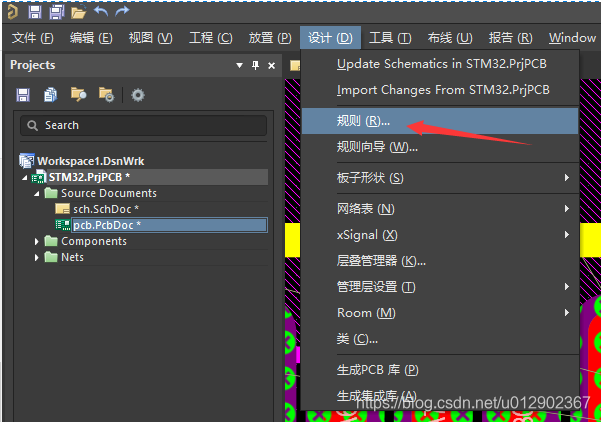Open the 布线 (U) menu
Screen dimensions: 601x422
point(450,38)
